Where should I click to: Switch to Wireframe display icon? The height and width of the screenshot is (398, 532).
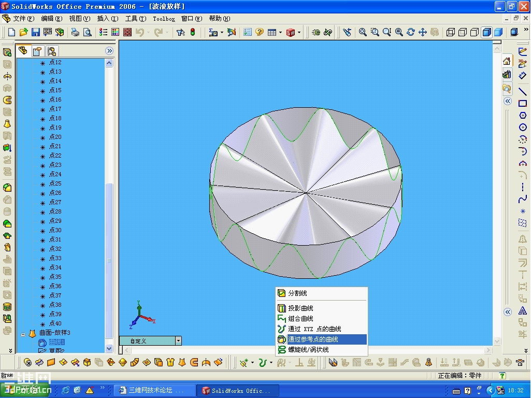click(451, 32)
